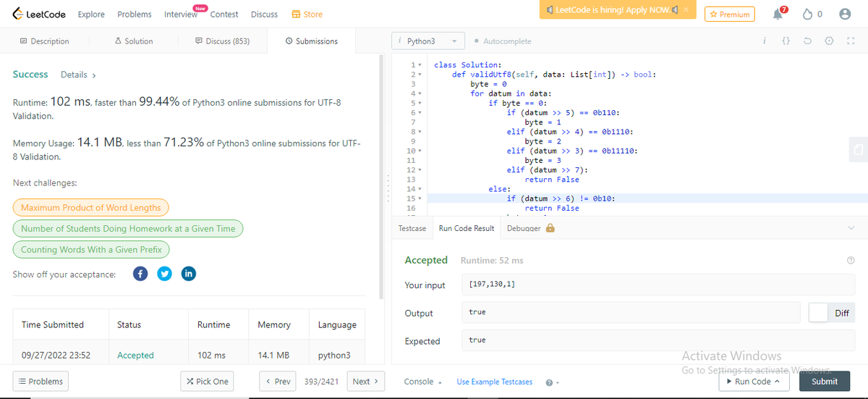The image size is (868, 399).
Task: Switch to the Testcase tab
Action: [412, 228]
